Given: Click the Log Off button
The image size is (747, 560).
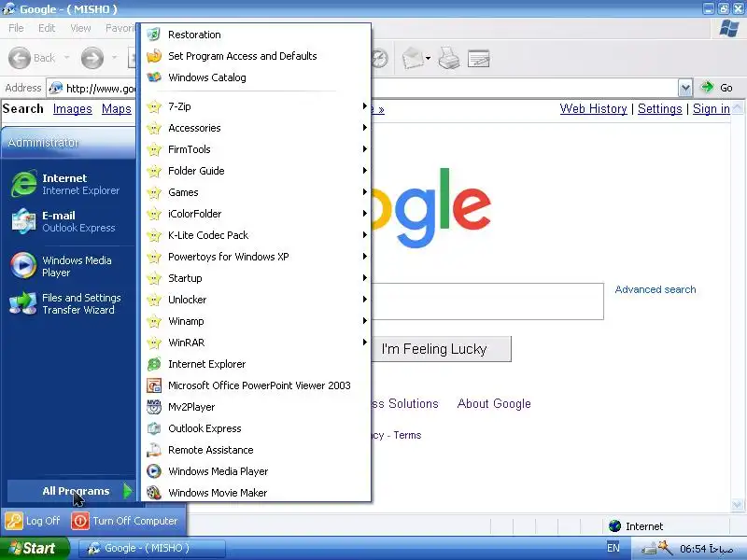Looking at the screenshot, I should 34,521.
